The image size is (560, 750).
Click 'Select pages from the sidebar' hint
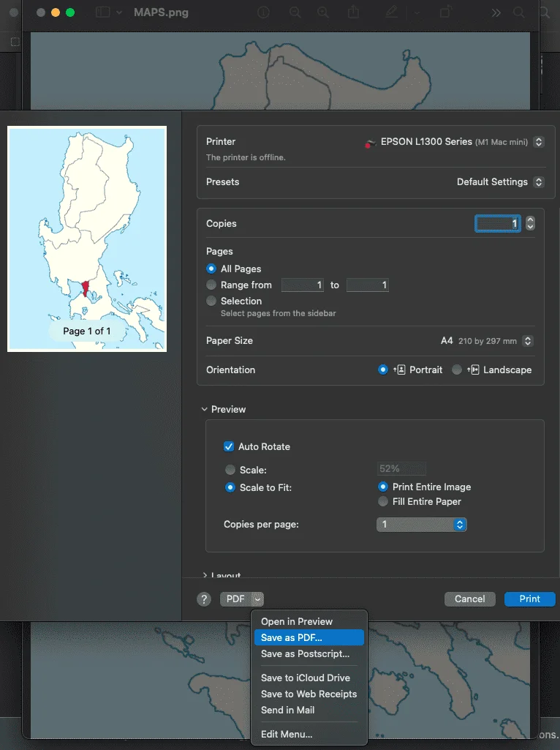click(278, 313)
